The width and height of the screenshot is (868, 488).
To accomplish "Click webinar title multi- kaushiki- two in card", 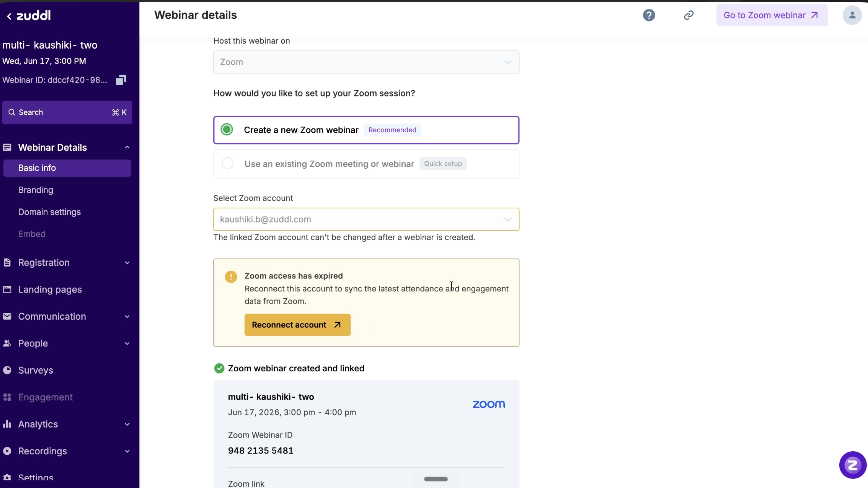I will tap(271, 397).
